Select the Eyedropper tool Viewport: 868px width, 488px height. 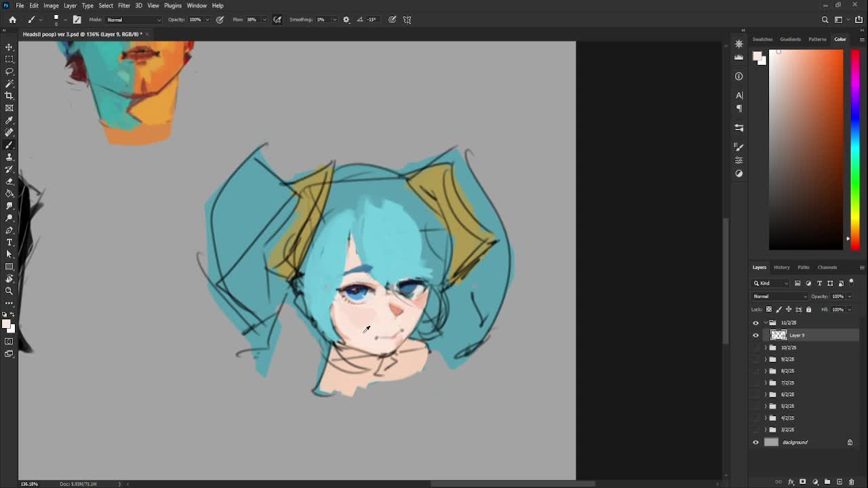(9, 120)
